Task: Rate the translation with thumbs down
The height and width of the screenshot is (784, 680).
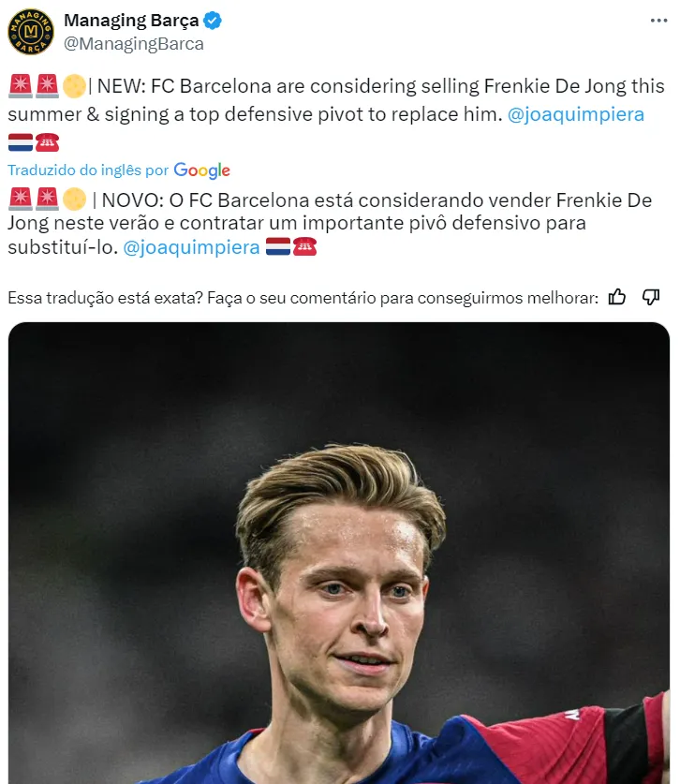Action: (x=651, y=297)
